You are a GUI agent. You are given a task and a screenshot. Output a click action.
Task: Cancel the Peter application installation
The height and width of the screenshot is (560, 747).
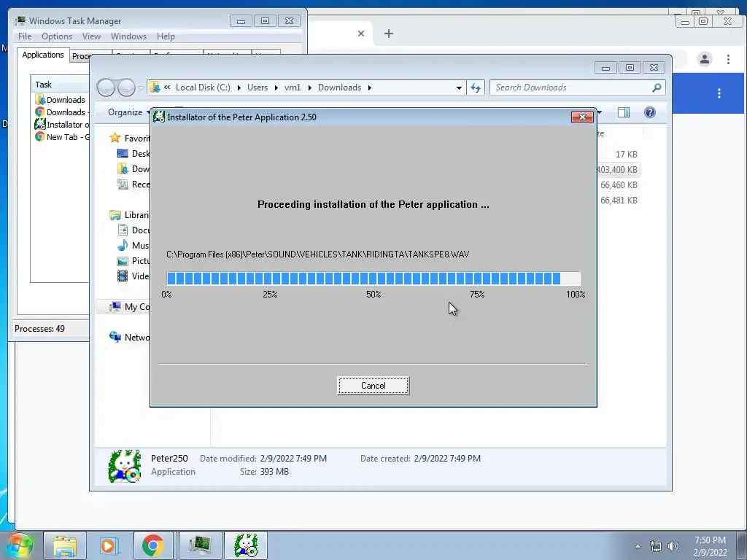tap(373, 385)
